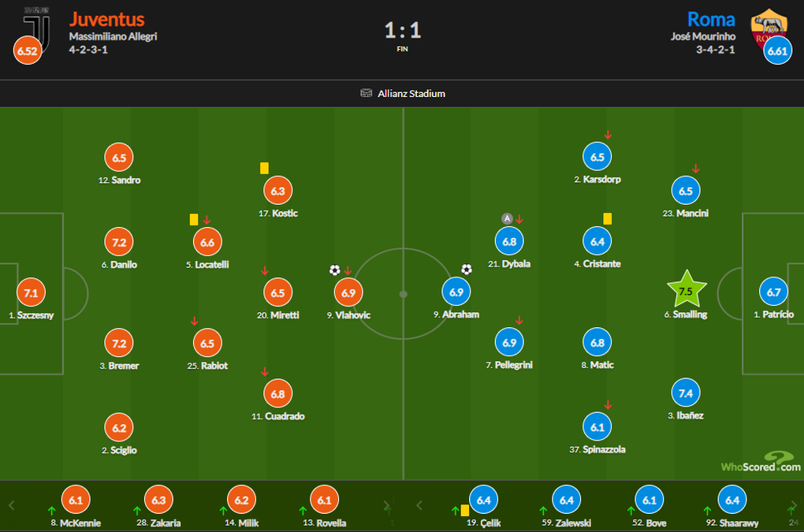
Task: Show next Juventus substitutes with right chevron
Action: 386,505
